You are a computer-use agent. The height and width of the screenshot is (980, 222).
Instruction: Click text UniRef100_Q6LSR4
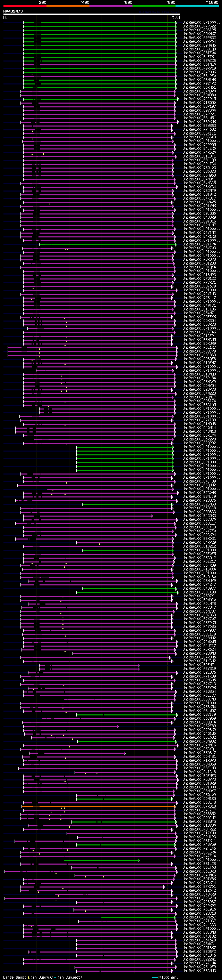click(x=199, y=852)
